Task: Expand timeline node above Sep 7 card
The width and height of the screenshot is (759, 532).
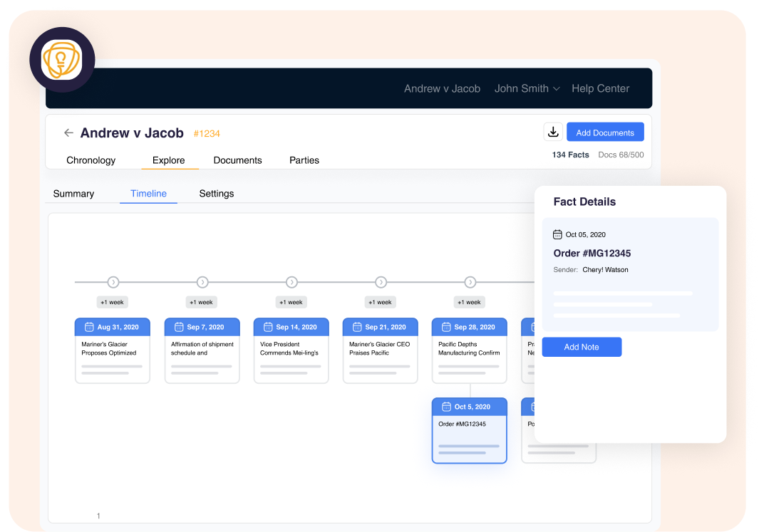Action: click(202, 282)
